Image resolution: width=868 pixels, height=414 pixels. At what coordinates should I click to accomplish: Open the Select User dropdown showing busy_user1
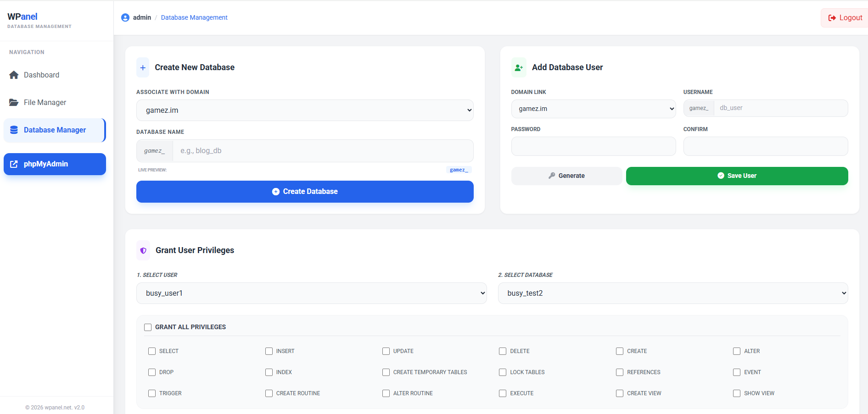pyautogui.click(x=311, y=293)
